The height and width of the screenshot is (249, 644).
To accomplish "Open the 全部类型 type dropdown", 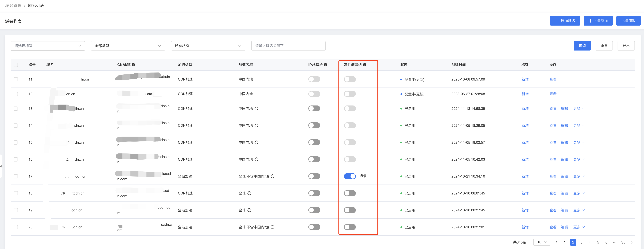I will (128, 46).
